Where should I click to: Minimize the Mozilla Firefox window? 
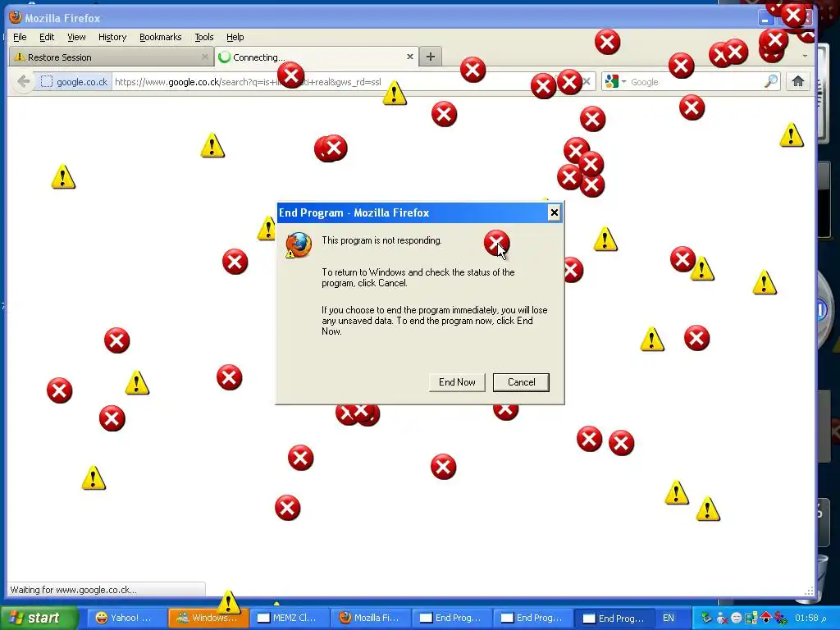[766, 18]
